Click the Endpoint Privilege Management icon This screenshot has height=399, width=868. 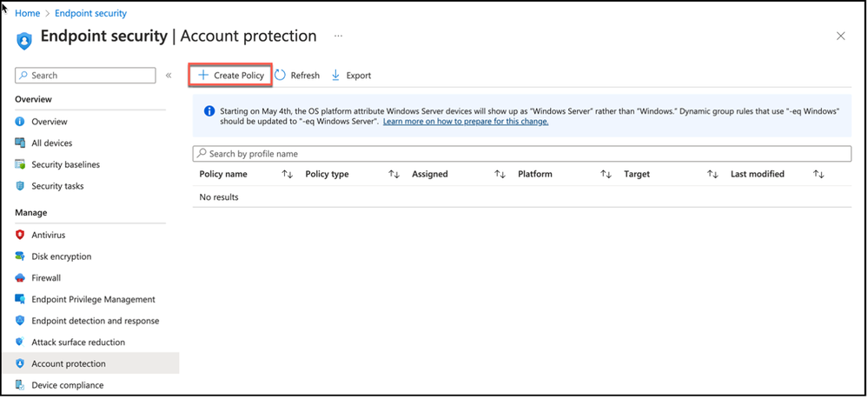pos(20,299)
